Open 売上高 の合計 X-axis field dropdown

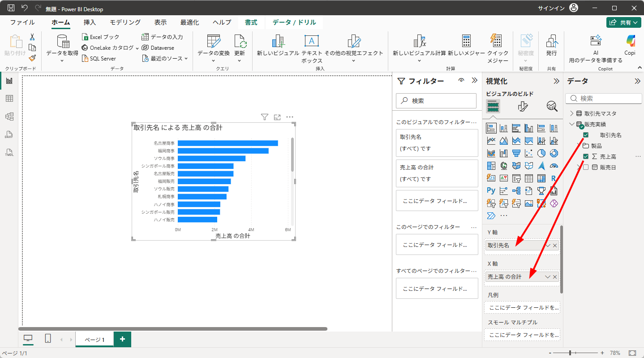(x=548, y=277)
